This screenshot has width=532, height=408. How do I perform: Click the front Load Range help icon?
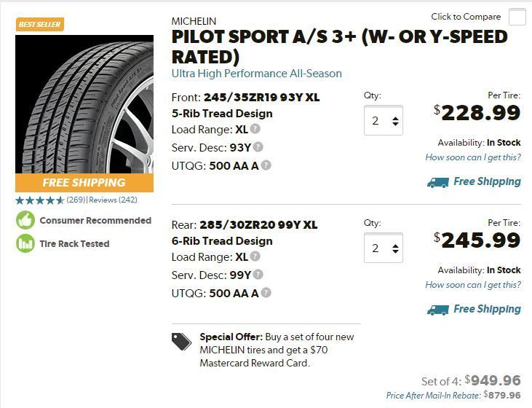(255, 129)
